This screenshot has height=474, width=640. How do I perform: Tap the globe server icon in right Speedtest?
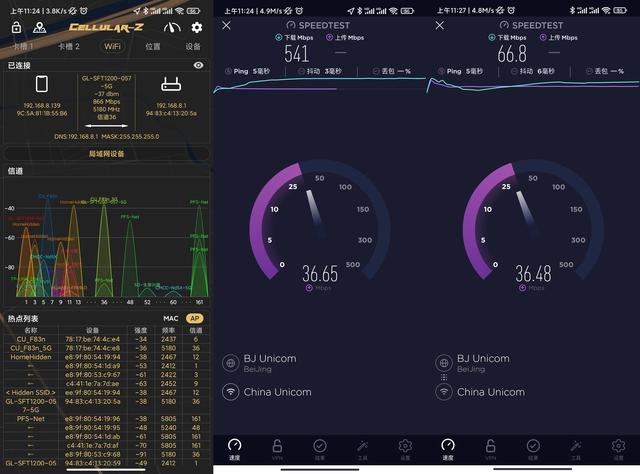coord(444,363)
